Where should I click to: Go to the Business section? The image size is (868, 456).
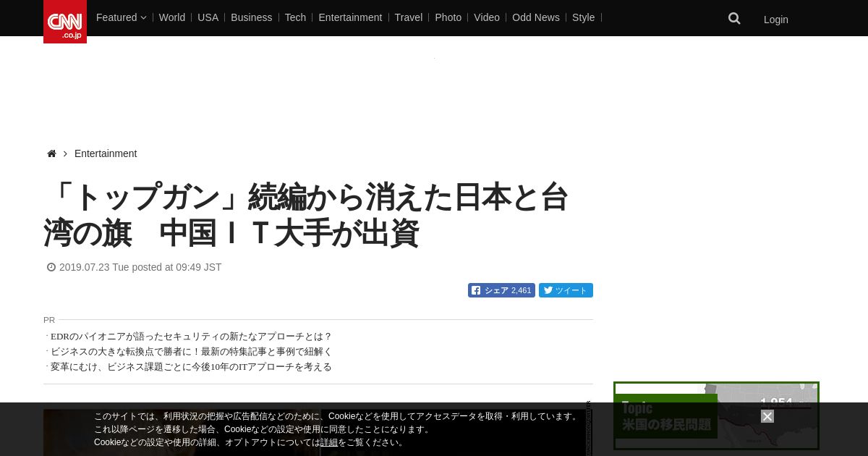click(x=252, y=17)
